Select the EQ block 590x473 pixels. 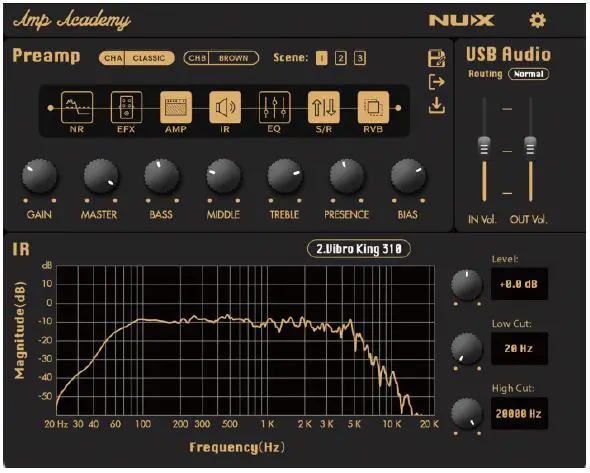tap(274, 107)
